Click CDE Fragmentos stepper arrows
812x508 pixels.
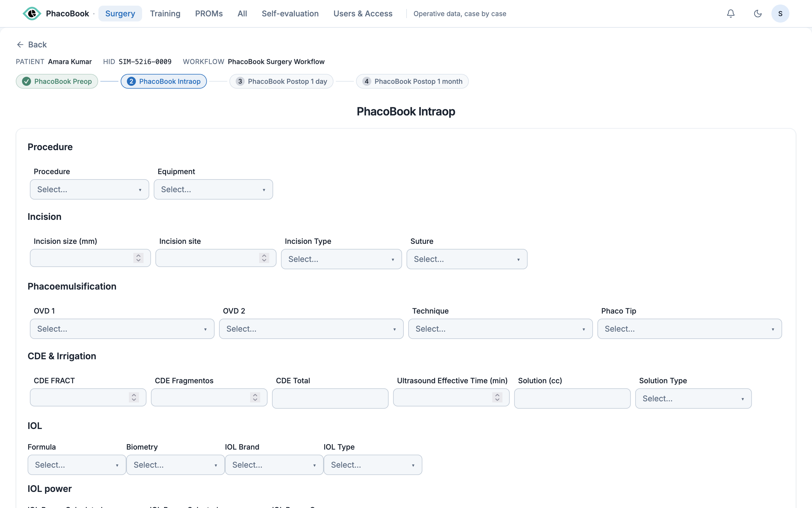[255, 397]
